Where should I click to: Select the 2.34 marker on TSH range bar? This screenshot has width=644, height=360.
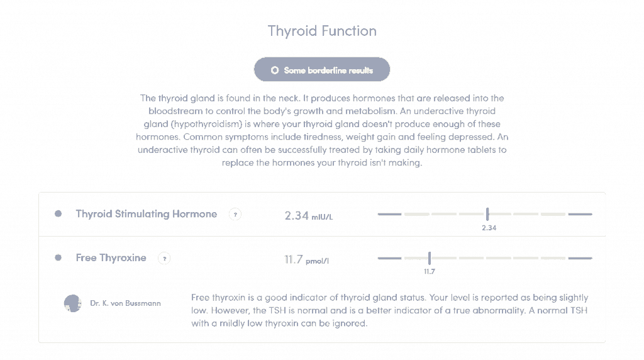(487, 214)
